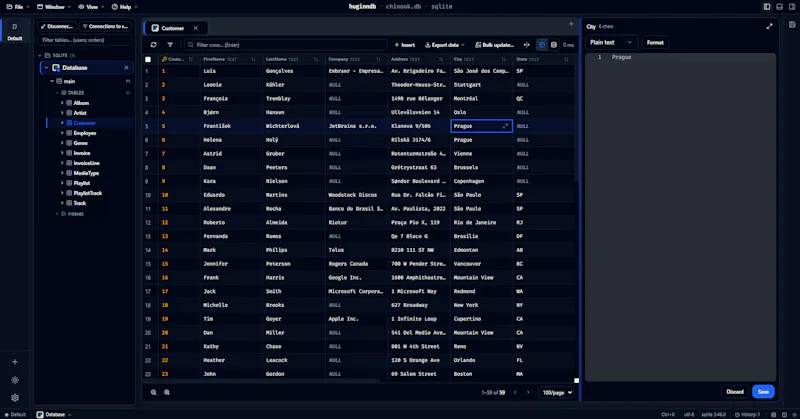Toggle the right panel layout icon in title bar
This screenshot has width=800, height=419.
click(x=791, y=7)
